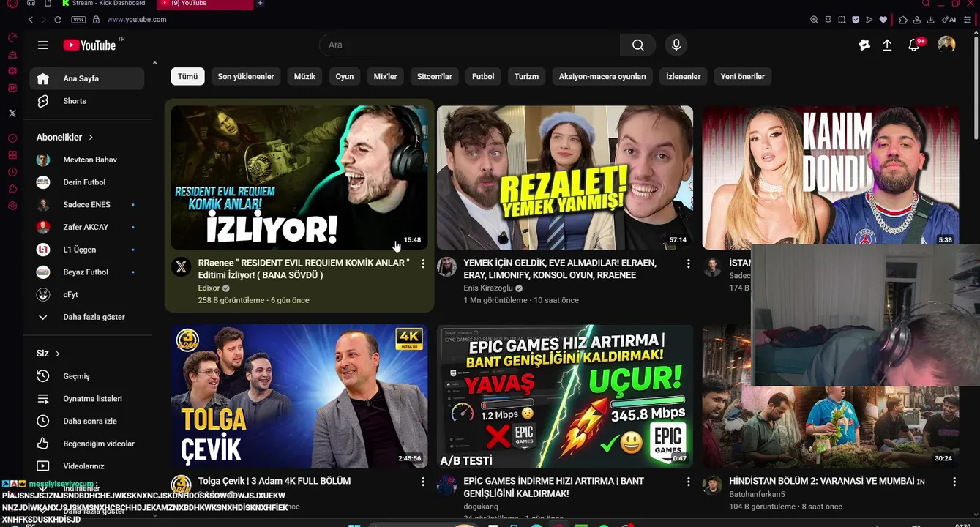Viewport: 980px width, 527px height.
Task: Click the site padlock icon
Action: point(96,20)
